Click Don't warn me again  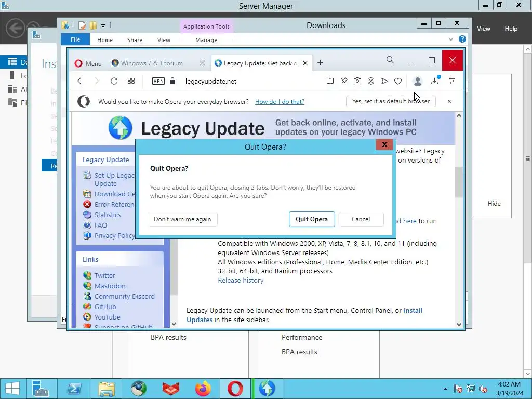[x=182, y=219]
